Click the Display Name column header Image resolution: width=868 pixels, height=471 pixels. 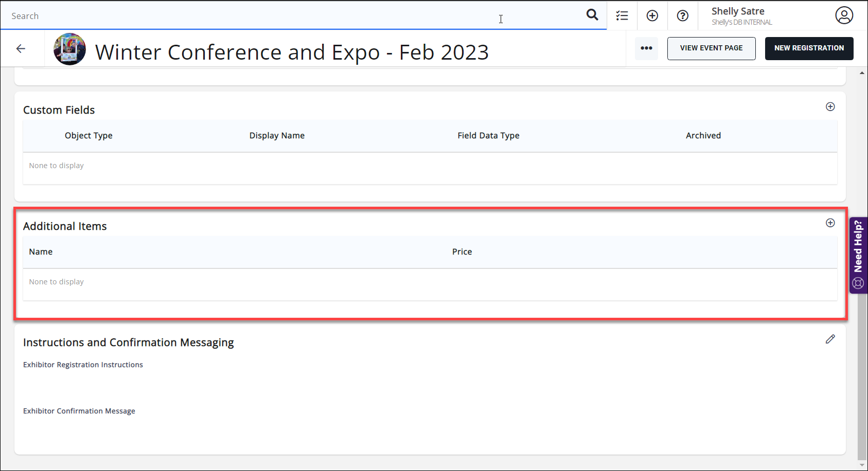277,136
